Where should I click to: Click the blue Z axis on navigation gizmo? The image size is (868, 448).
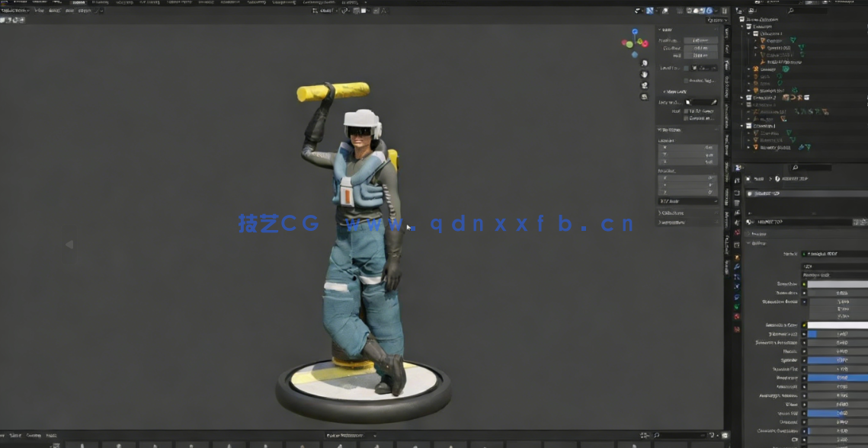click(634, 33)
